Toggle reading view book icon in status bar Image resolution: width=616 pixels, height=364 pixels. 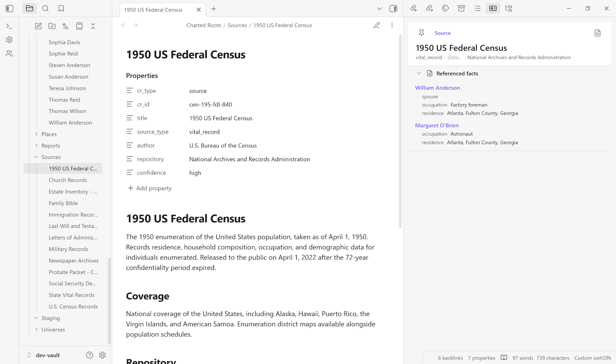[504, 358]
